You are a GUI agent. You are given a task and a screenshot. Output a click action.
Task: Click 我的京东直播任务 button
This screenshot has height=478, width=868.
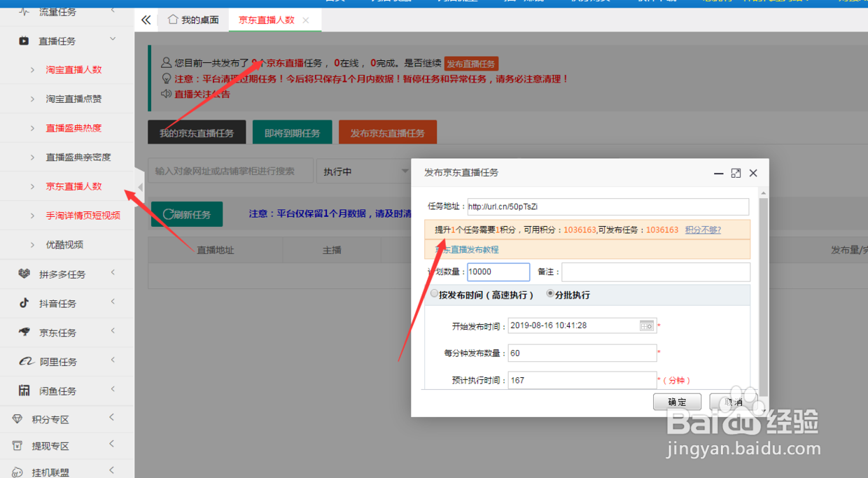tap(197, 133)
